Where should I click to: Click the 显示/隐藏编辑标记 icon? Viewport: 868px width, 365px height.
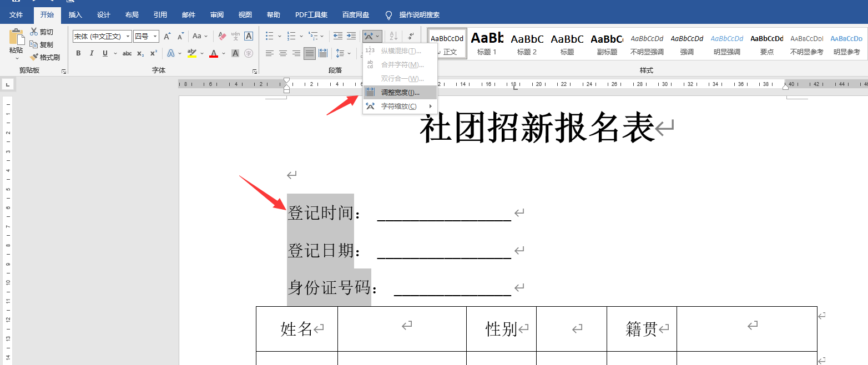pos(411,36)
